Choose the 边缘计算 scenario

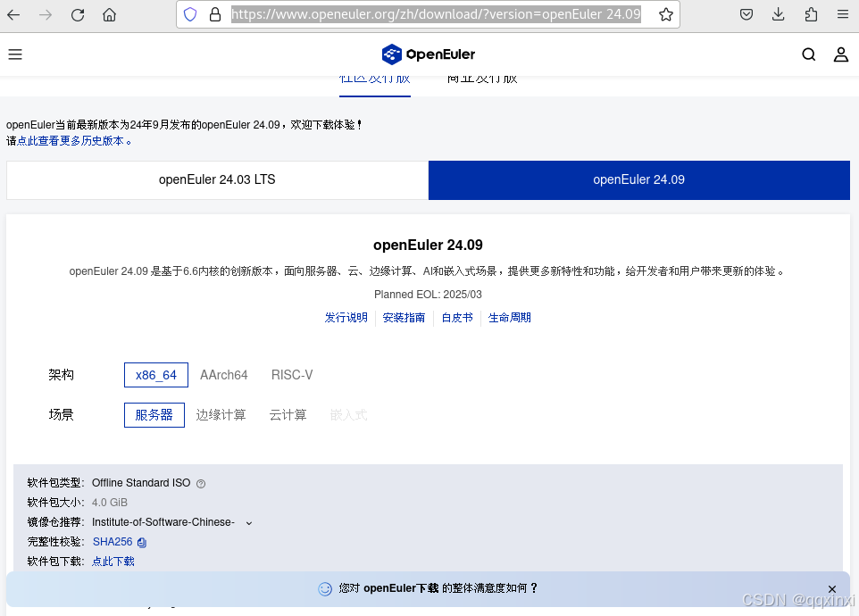(221, 415)
